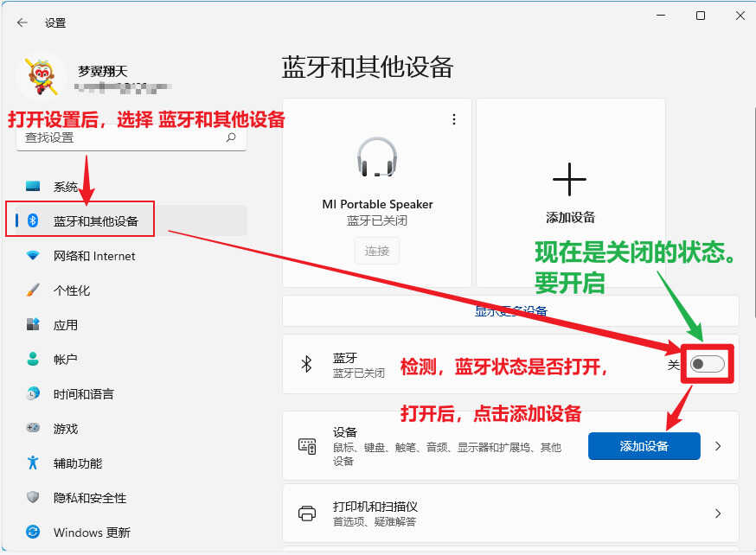Open Windows 更新 label
Image resolution: width=756 pixels, height=555 pixels.
point(92,533)
